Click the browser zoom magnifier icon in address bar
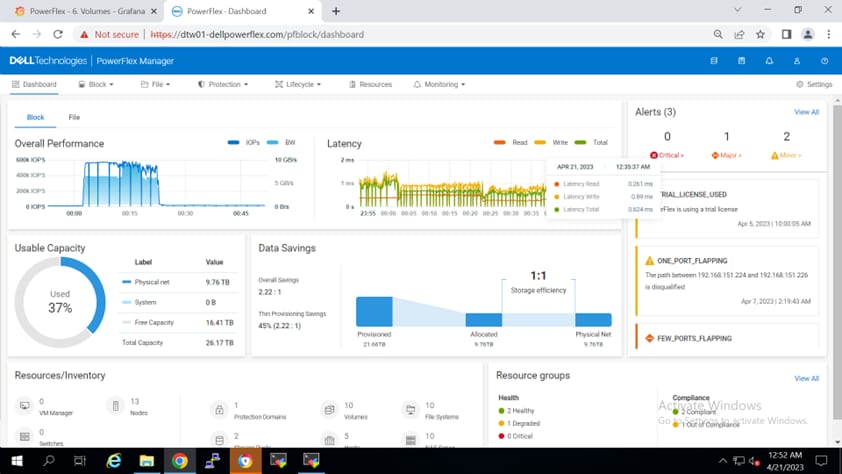 pyautogui.click(x=718, y=34)
